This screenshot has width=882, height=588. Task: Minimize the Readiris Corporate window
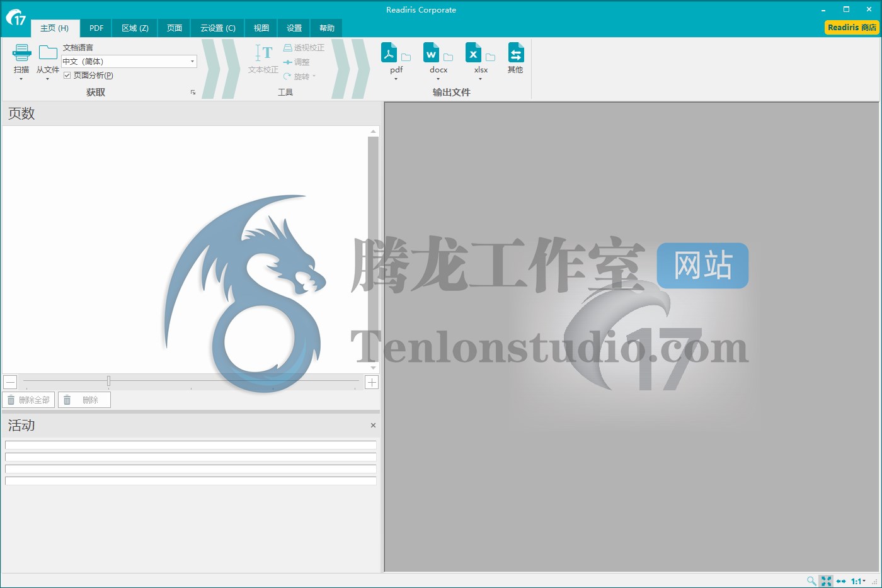823,9
